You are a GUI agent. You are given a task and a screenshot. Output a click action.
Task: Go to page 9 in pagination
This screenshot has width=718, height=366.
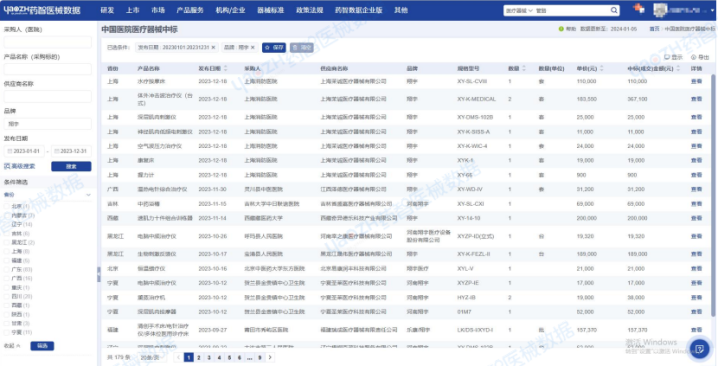(x=260, y=357)
